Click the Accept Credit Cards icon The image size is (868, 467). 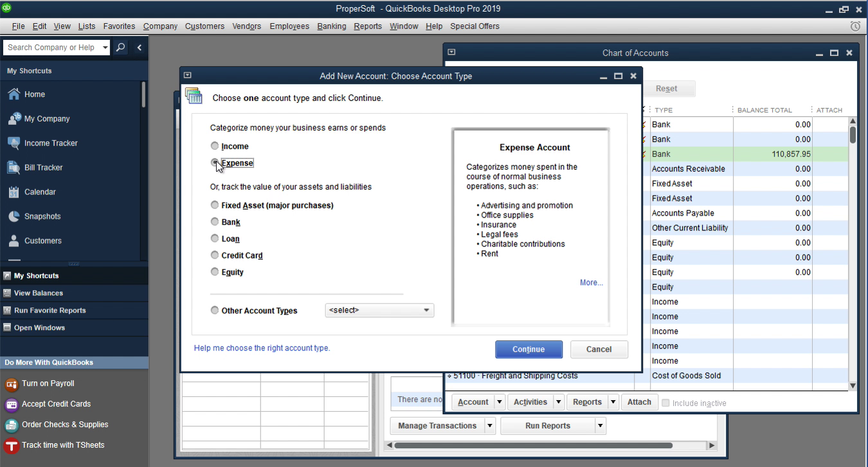point(11,405)
